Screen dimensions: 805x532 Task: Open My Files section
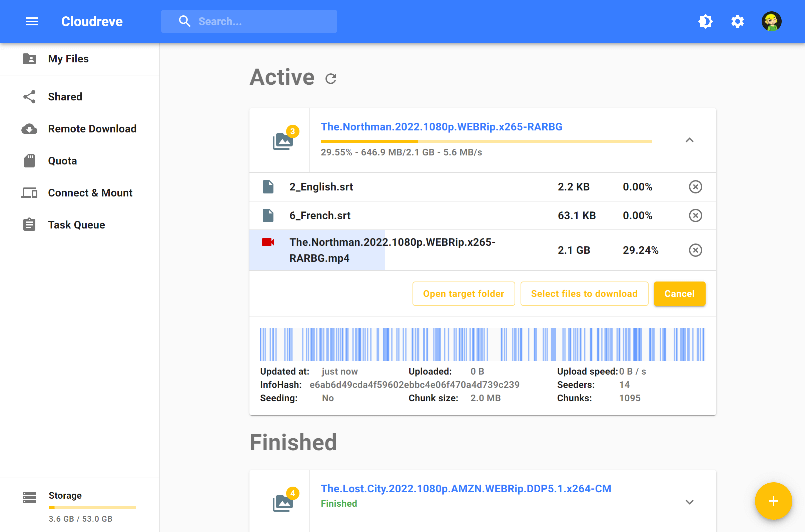(80, 59)
